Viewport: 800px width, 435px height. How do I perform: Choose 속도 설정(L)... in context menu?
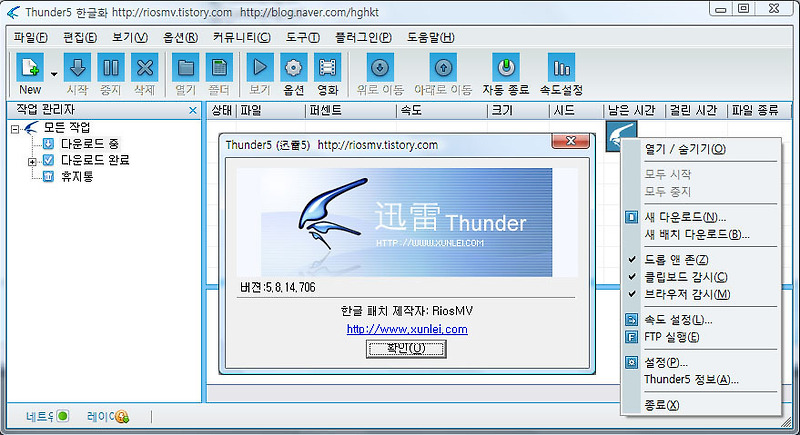(x=701, y=320)
